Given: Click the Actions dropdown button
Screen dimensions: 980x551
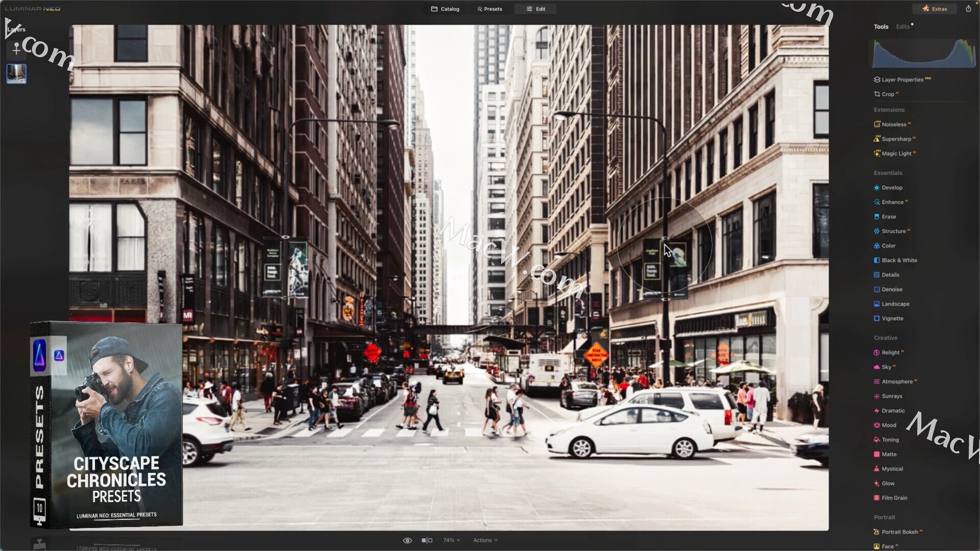Looking at the screenshot, I should tap(484, 540).
